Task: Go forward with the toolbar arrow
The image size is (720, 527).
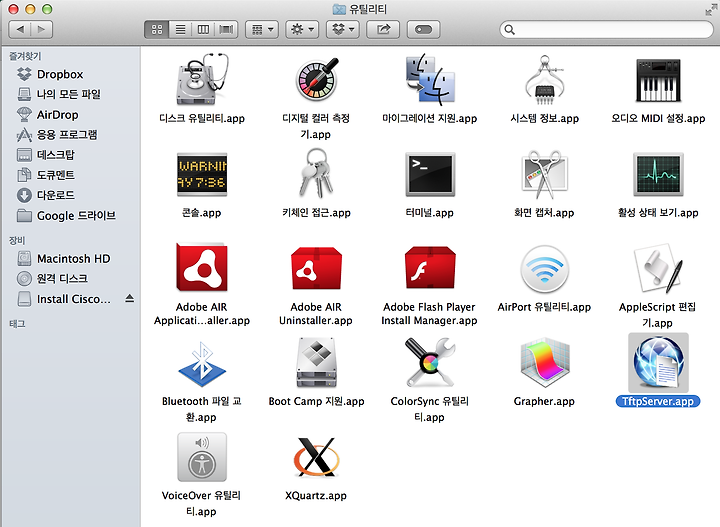Action: [x=41, y=29]
